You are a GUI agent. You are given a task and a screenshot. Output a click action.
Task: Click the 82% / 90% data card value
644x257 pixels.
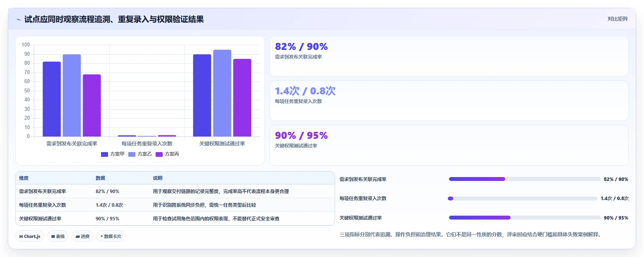(301, 47)
